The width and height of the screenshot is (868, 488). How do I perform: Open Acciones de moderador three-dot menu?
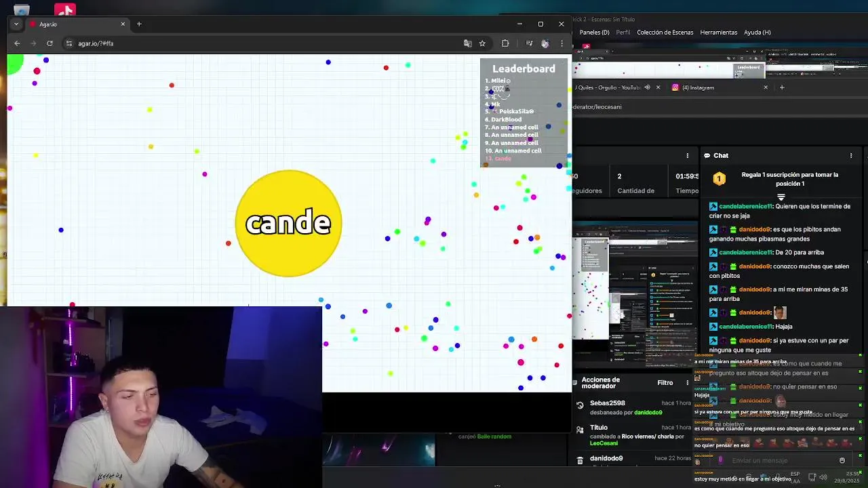click(x=688, y=383)
